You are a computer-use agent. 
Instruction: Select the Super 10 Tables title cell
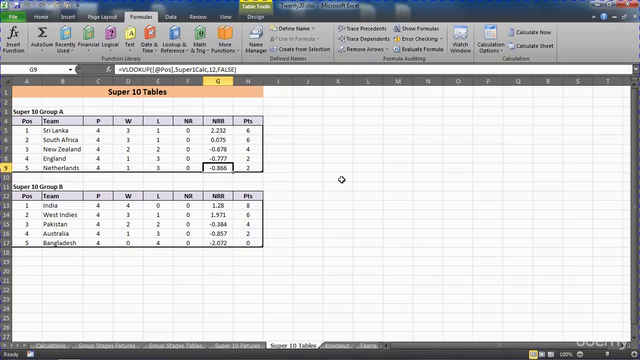pyautogui.click(x=138, y=92)
